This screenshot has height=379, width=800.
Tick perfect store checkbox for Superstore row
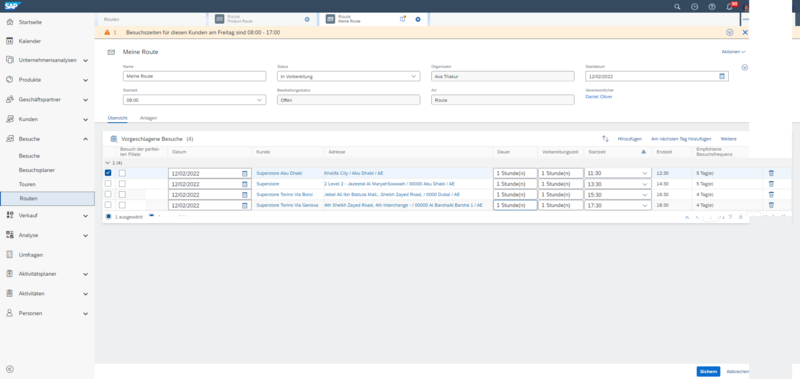coord(122,184)
